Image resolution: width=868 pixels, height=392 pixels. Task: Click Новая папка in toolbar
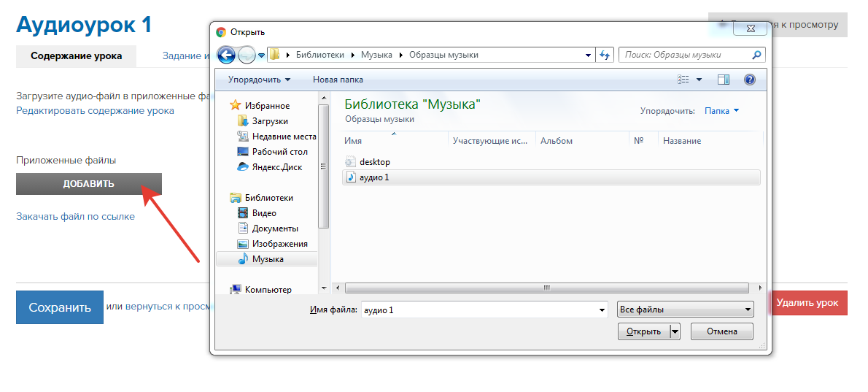[x=338, y=80]
